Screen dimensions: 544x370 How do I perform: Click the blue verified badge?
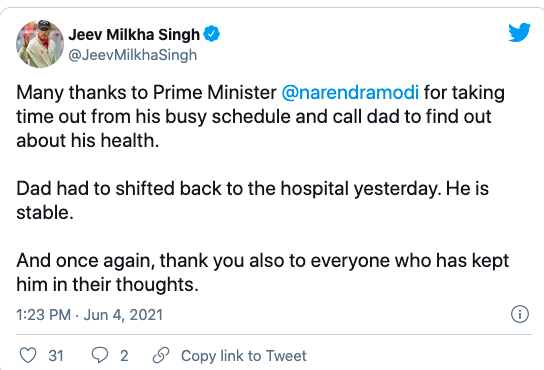click(x=211, y=34)
